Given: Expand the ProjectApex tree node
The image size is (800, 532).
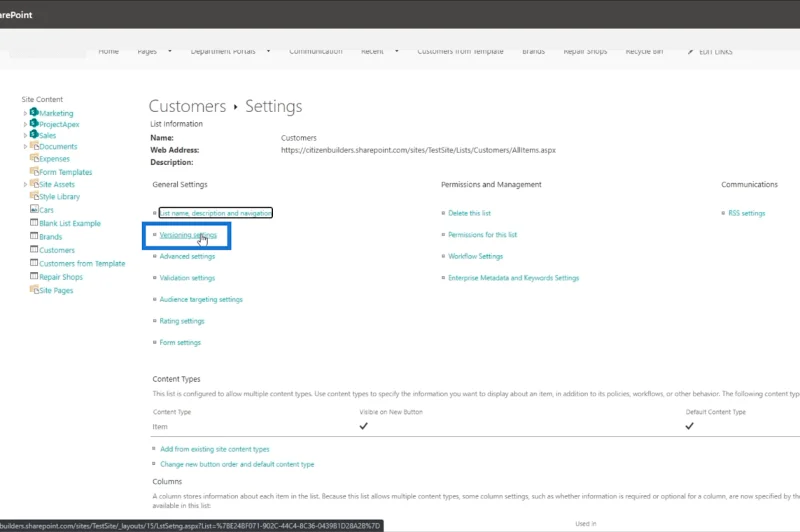Looking at the screenshot, I should click(x=25, y=124).
